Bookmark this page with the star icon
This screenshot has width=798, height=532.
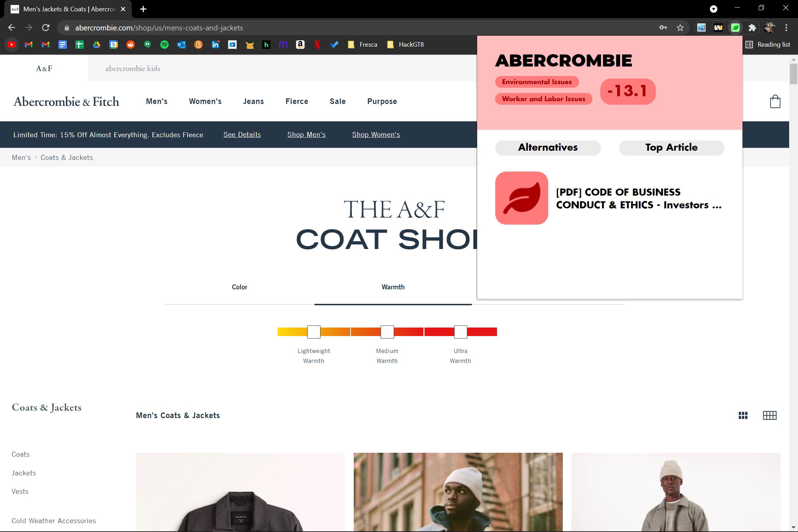click(680, 28)
